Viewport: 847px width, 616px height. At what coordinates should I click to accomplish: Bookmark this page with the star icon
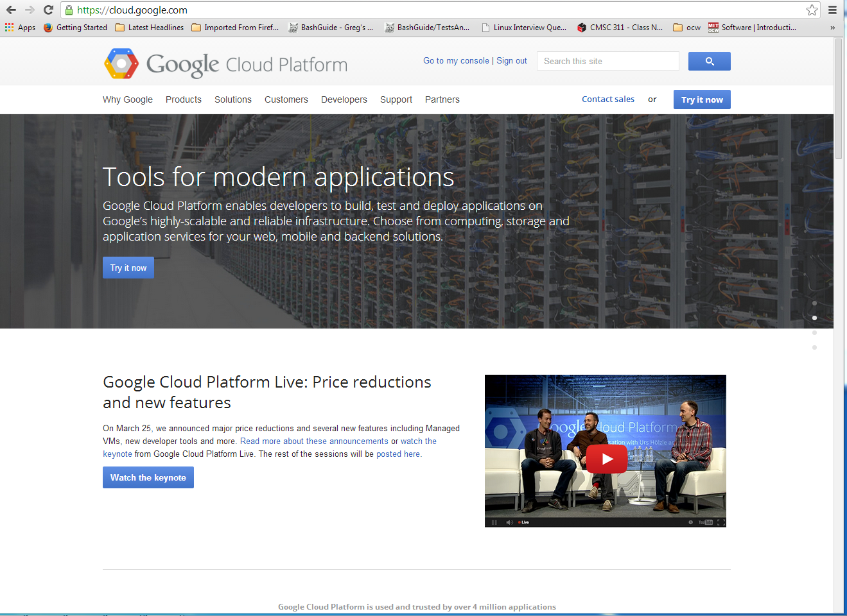pos(812,10)
